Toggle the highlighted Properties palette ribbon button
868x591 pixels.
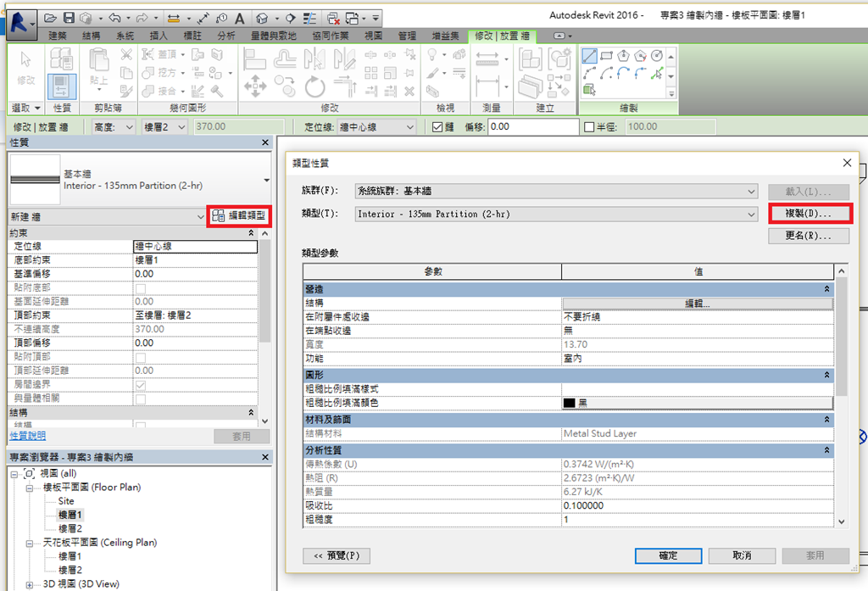pos(61,87)
